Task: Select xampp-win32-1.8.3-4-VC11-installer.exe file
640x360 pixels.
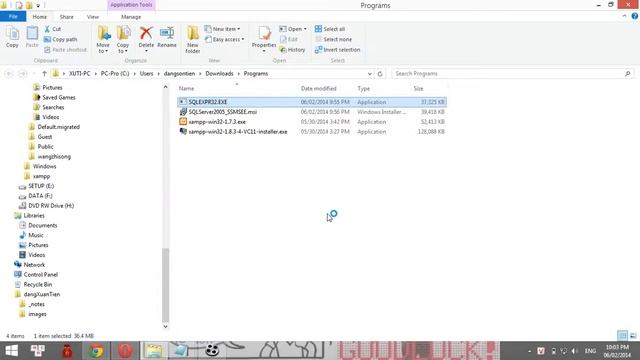Action: (x=312, y=131)
